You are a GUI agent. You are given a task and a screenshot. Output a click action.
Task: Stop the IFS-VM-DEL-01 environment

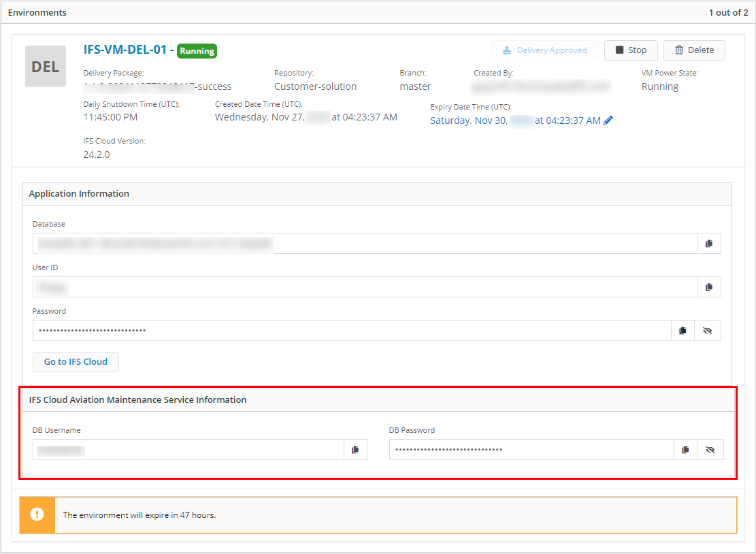(x=631, y=50)
